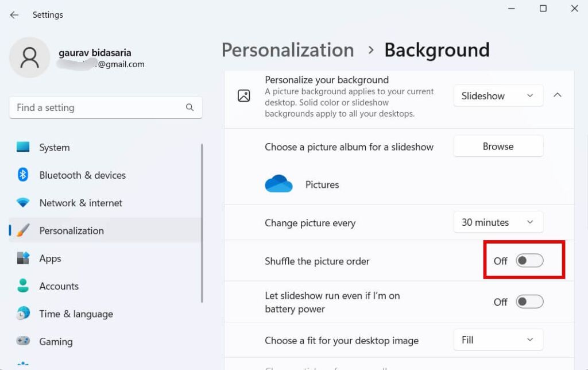Enable slideshow on battery power switch

pos(529,302)
